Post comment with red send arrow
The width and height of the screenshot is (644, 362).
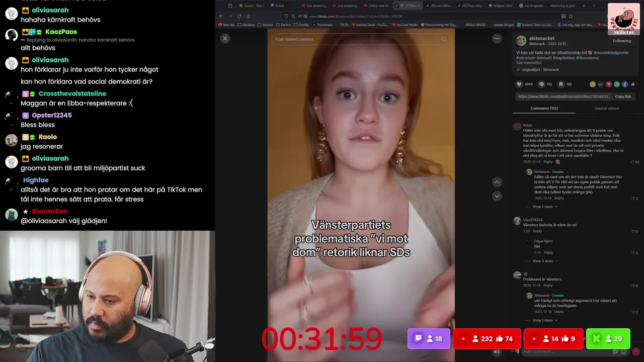tap(635, 351)
